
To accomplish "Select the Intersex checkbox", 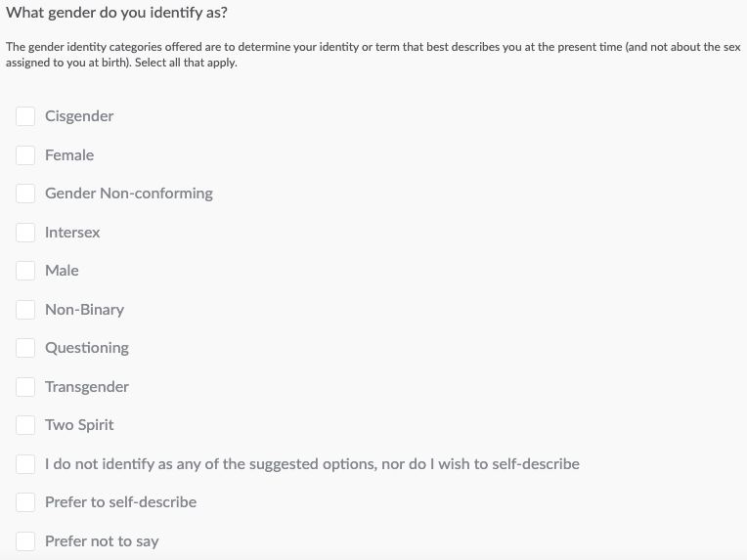I will pos(25,233).
